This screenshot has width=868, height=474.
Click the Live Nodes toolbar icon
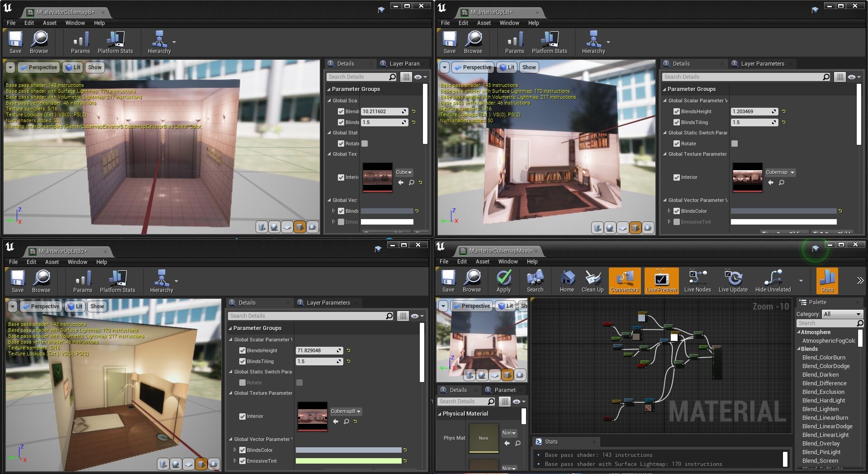pyautogui.click(x=697, y=281)
